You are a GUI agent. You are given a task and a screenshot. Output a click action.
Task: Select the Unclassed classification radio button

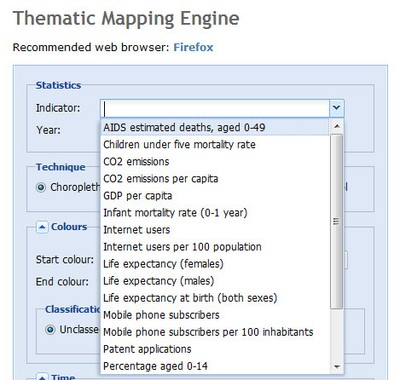click(x=50, y=330)
